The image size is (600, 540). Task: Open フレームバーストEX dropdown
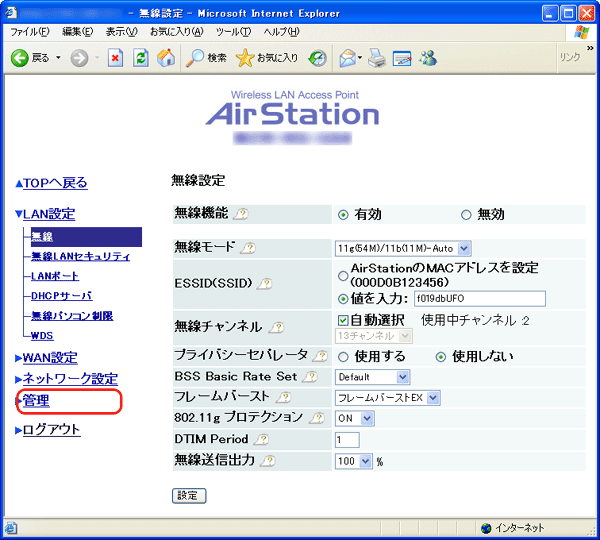coord(388,398)
